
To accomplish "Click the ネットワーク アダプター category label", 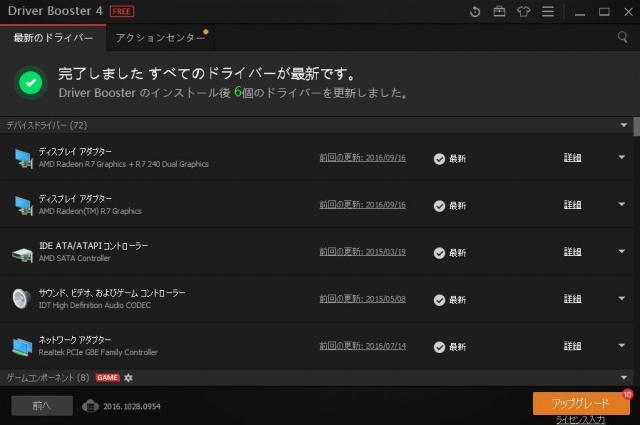I will pyautogui.click(x=75, y=340).
